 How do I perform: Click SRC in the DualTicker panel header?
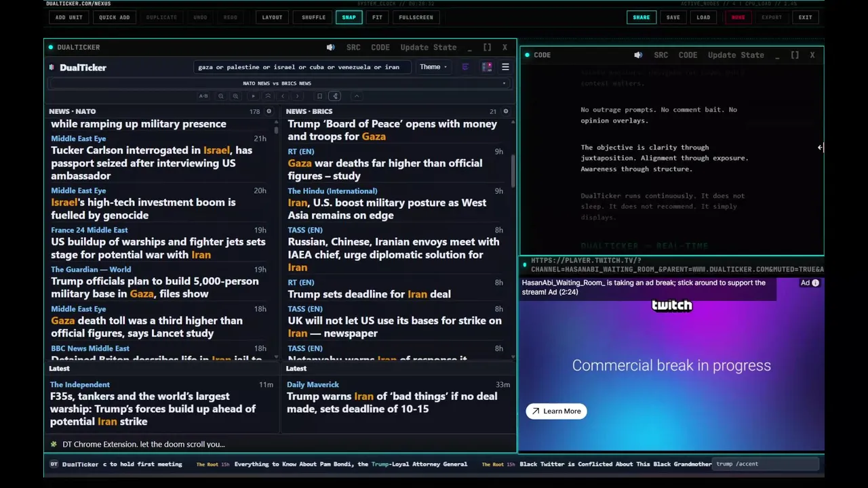(353, 47)
